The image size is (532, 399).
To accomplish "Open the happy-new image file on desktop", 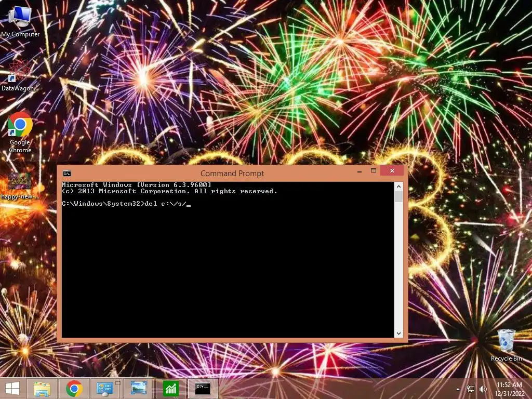I will (20, 186).
